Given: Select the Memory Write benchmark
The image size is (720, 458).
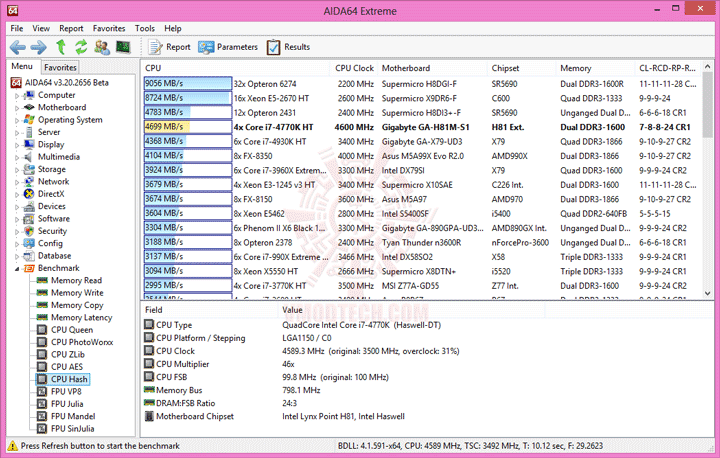Looking at the screenshot, I should click(77, 293).
